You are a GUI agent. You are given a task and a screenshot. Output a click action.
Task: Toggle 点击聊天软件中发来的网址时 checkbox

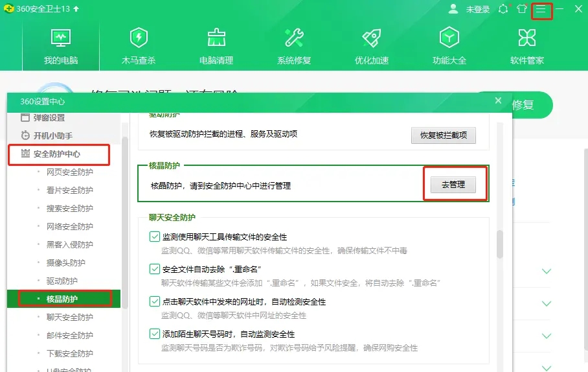coord(155,301)
